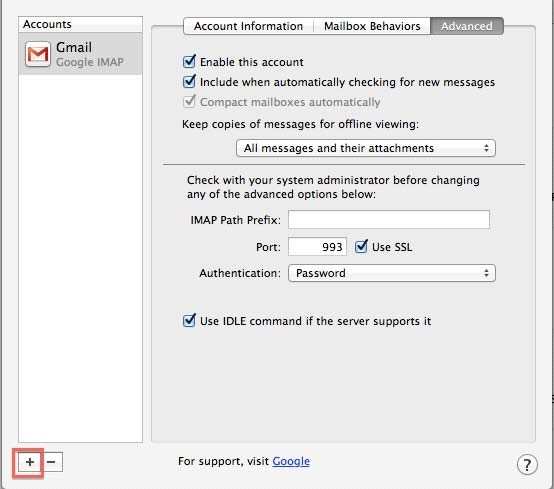Select the Gmail Google IMAP account row
554x489 pixels.
81,54
